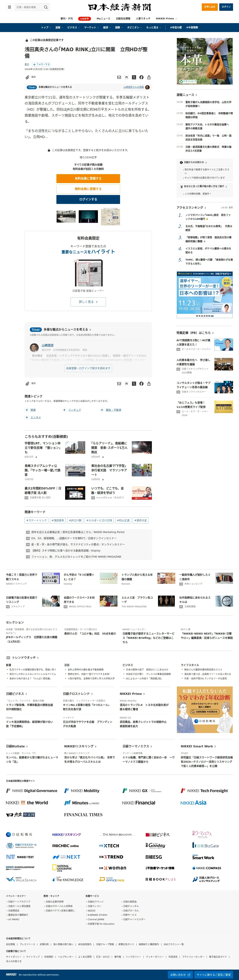239x980 pixels.
Task: Share on Facebook via bottom icon
Action: click(141, 383)
